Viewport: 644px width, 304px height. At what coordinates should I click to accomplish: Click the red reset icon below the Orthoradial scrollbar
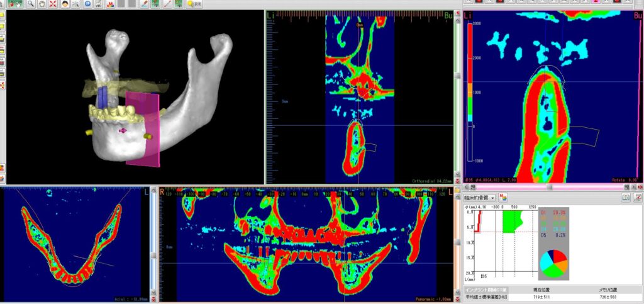(x=457, y=181)
